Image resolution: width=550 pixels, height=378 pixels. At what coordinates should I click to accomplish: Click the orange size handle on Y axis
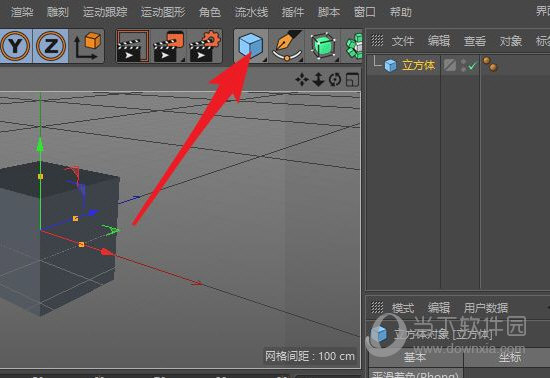click(40, 176)
